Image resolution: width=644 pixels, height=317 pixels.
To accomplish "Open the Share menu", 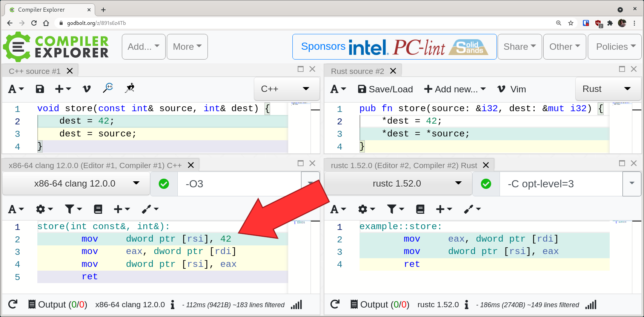I will 519,47.
